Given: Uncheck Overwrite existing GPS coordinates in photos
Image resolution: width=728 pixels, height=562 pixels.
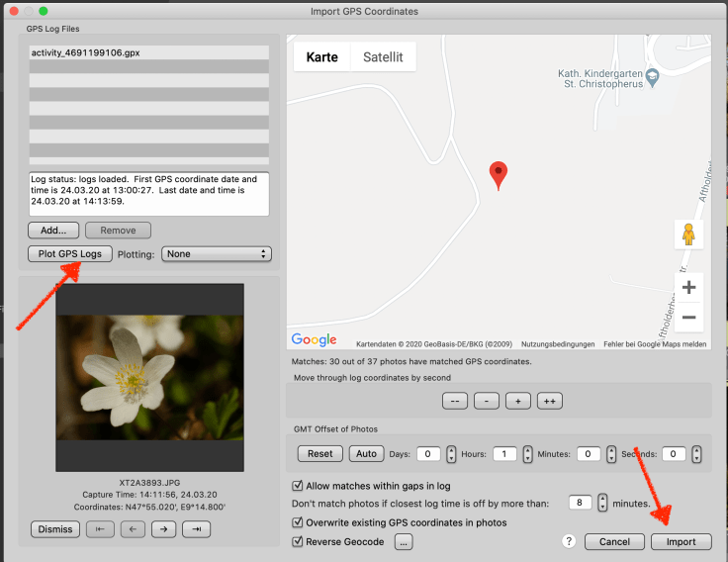Looking at the screenshot, I should point(299,522).
